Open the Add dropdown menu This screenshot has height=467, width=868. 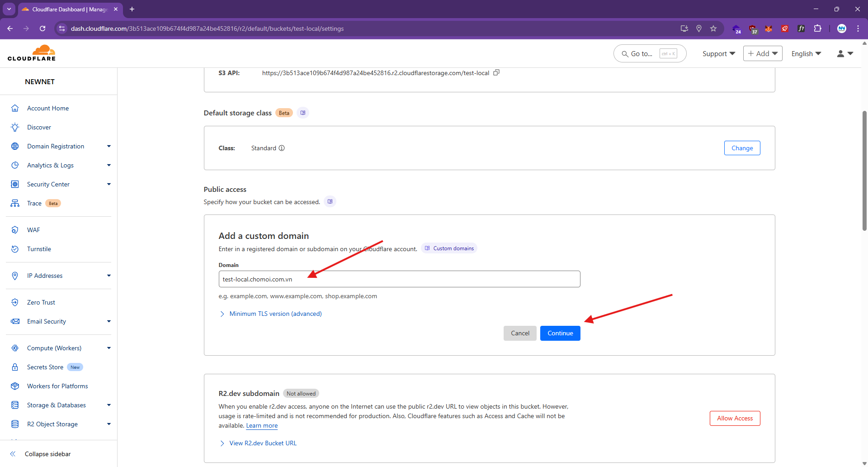pos(763,53)
